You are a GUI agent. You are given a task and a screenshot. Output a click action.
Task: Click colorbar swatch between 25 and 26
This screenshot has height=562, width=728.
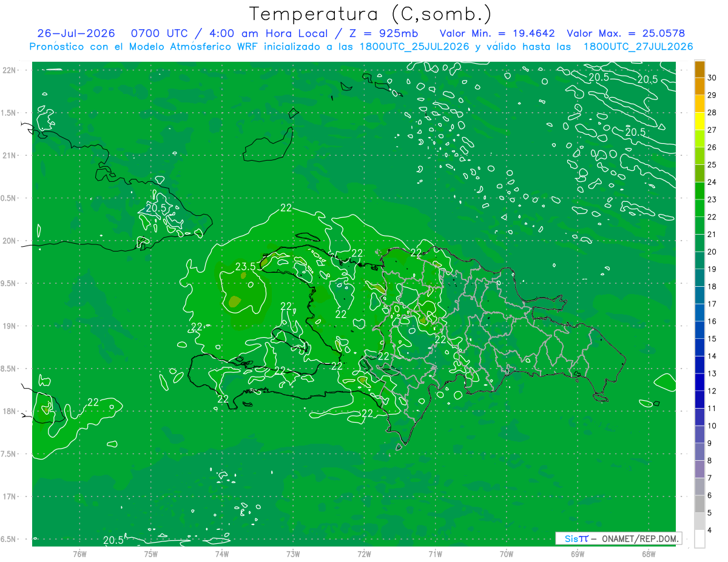coord(699,156)
